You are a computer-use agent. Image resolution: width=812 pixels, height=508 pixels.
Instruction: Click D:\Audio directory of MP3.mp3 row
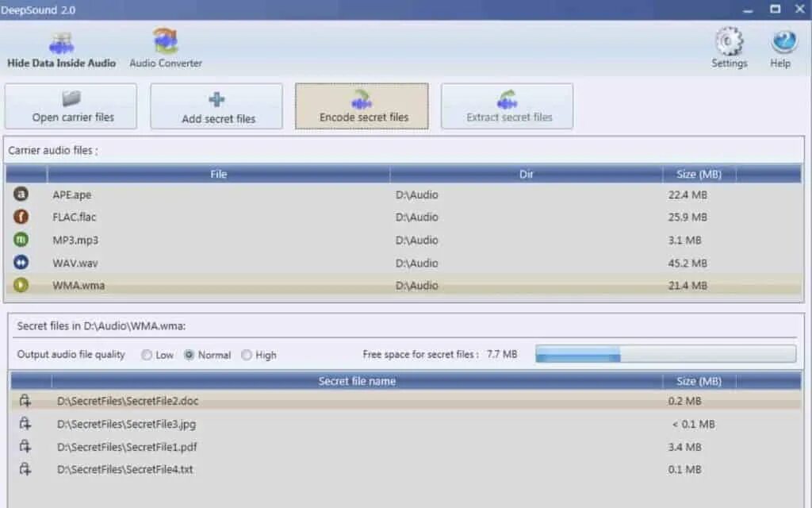click(417, 240)
